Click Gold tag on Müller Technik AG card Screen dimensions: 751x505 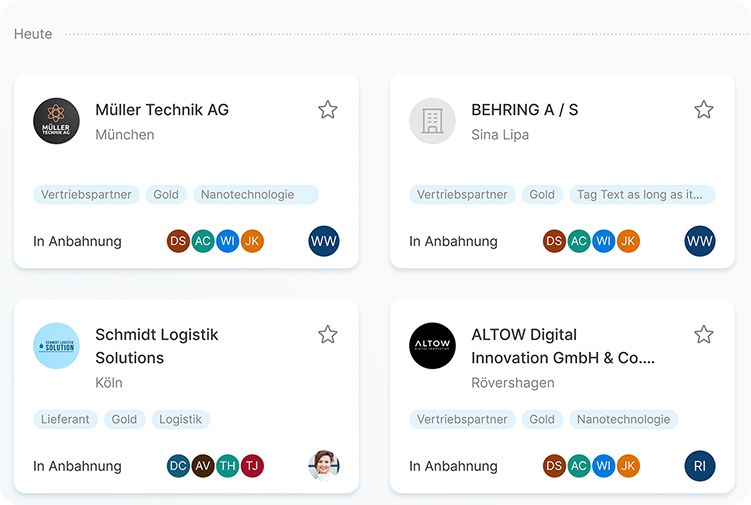(x=166, y=195)
